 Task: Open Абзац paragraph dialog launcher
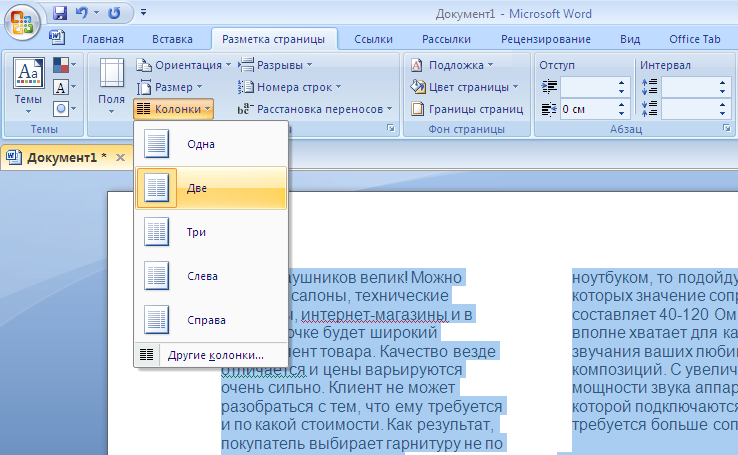tap(727, 128)
